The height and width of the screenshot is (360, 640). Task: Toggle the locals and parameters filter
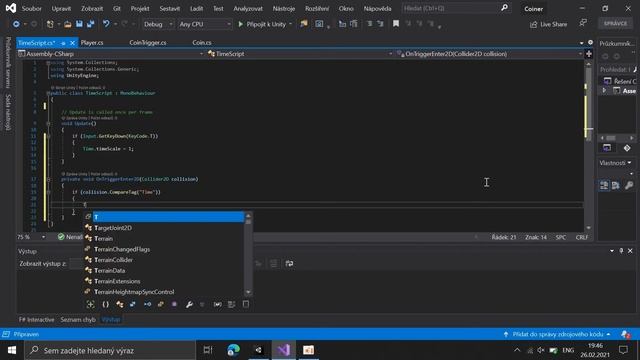coord(218,304)
